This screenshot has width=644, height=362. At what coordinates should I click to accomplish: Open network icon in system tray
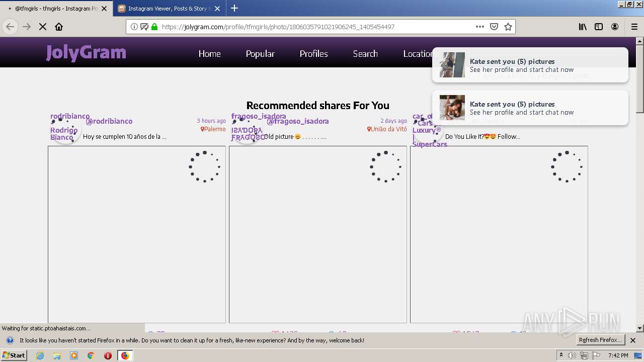(x=584, y=355)
